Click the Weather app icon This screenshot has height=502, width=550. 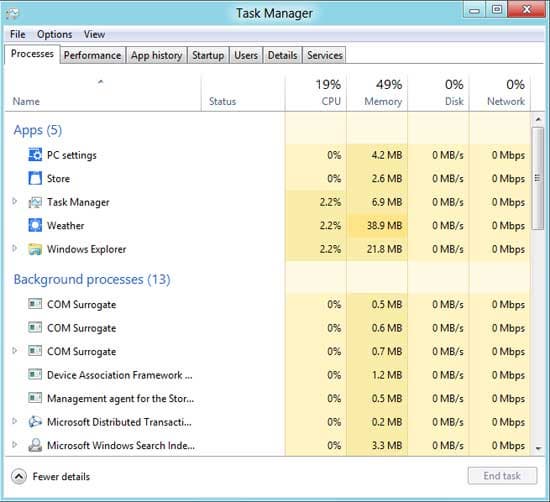pyautogui.click(x=35, y=225)
